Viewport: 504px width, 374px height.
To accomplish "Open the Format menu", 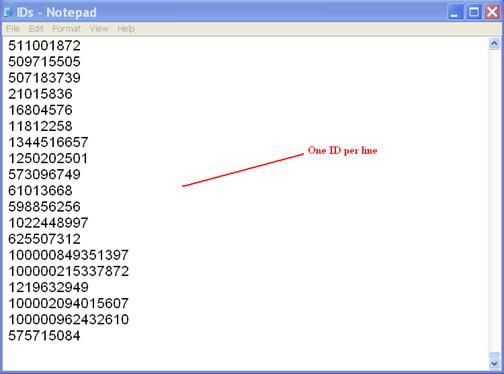I will [66, 29].
